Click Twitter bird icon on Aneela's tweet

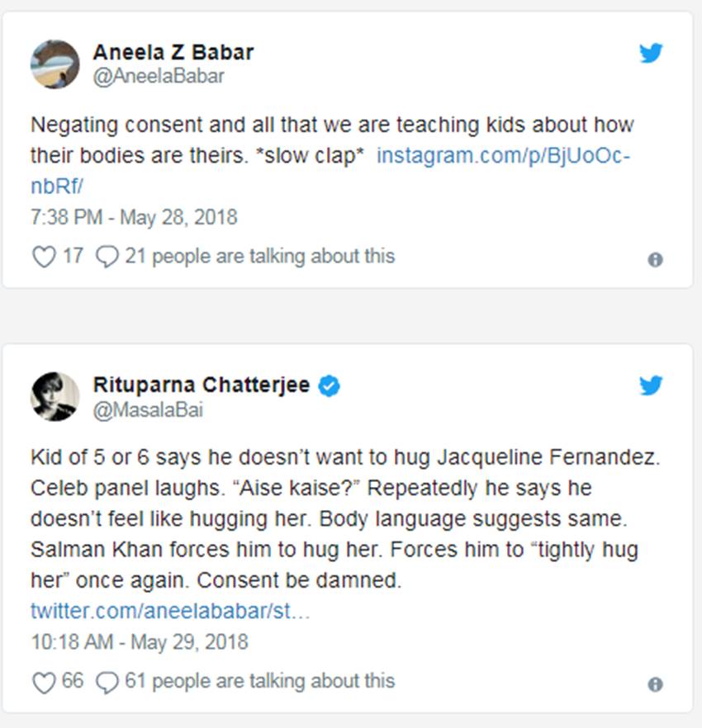(651, 54)
